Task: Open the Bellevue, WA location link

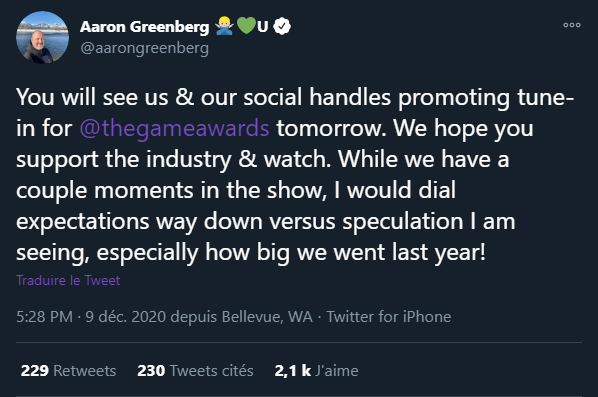Action: tap(267, 317)
